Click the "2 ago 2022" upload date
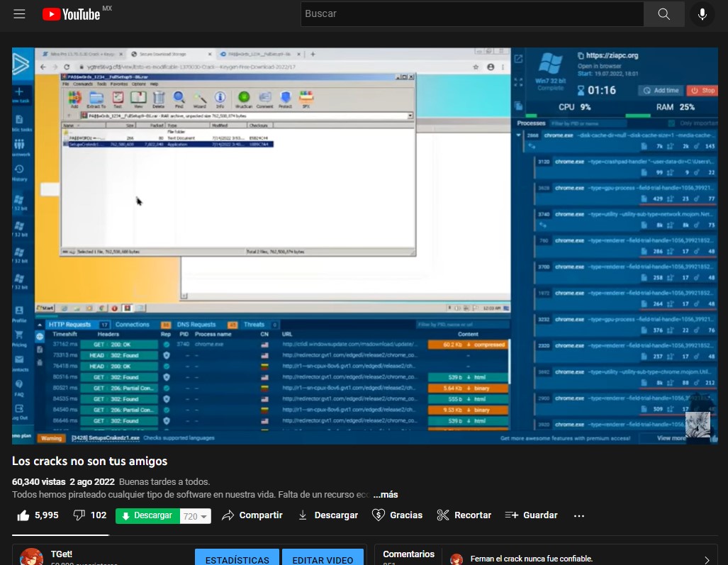The image size is (728, 565). (92, 482)
